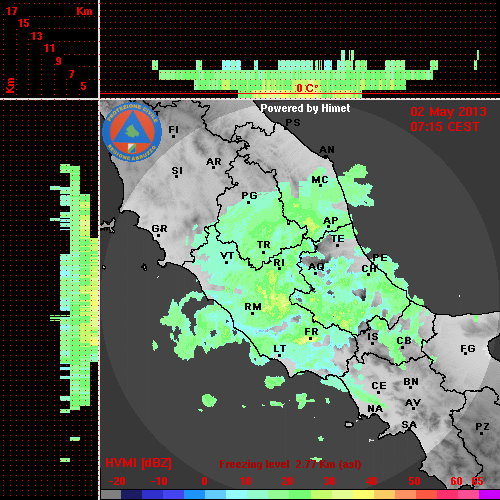Screen dimensions: 500x500
Task: Click the FG city label
Action: [x=468, y=349]
